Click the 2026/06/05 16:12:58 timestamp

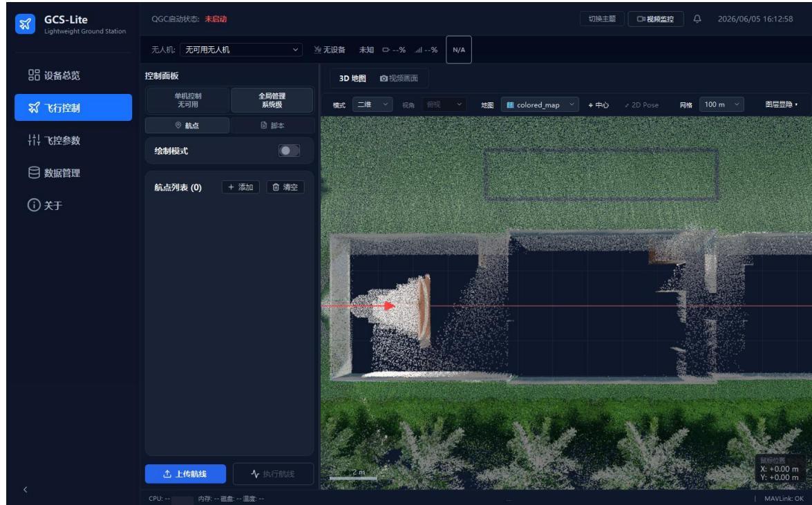755,19
